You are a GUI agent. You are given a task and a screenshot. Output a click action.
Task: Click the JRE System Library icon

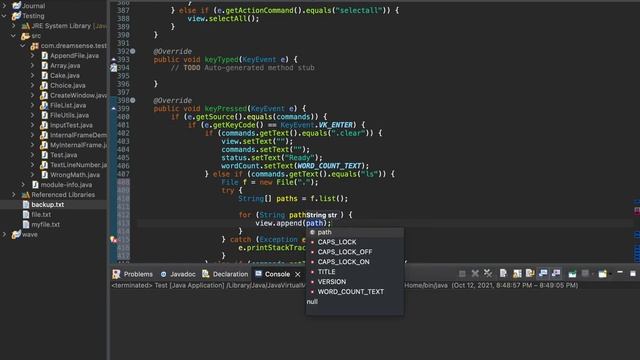25,26
